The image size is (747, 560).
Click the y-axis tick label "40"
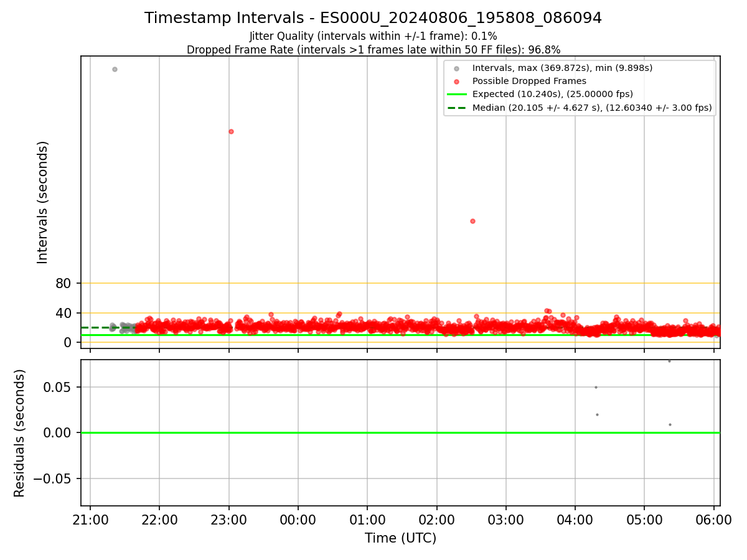65,313
